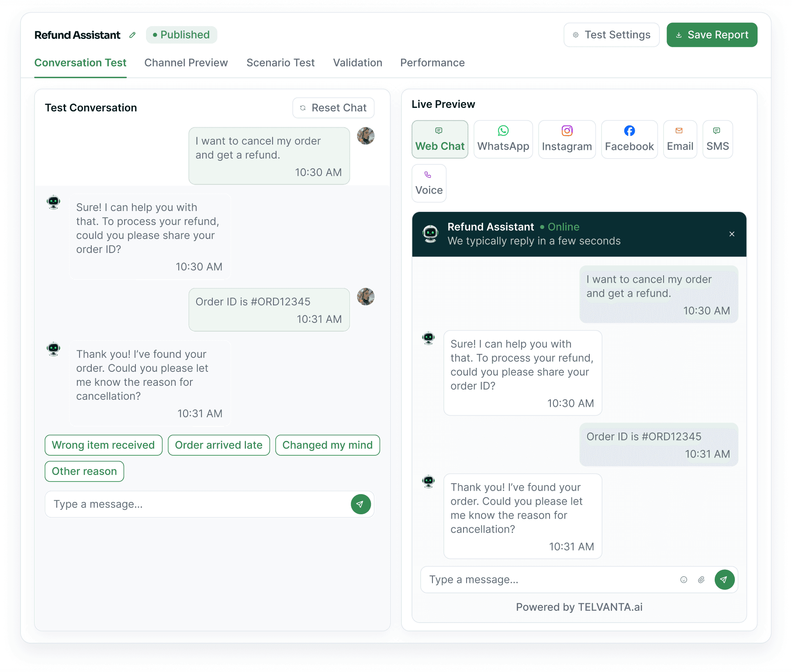Screen dimensions: 792x672
Task: Send message in Live Preview widget
Action: click(x=725, y=580)
